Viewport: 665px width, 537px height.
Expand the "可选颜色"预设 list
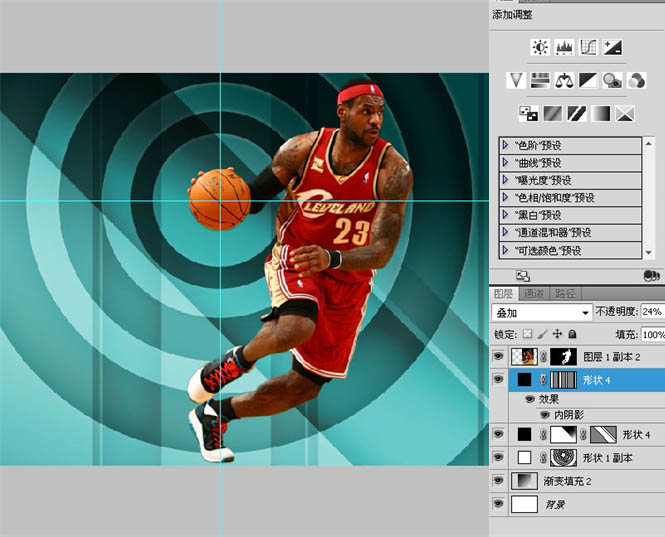click(x=505, y=250)
